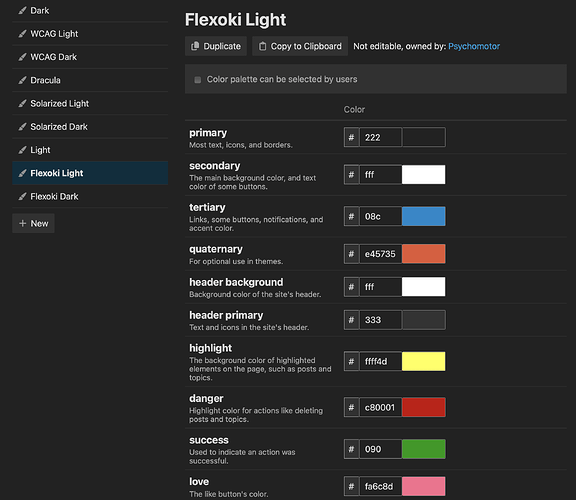Click the clipboard icon in Copy button
The height and width of the screenshot is (500, 576).
[262, 46]
